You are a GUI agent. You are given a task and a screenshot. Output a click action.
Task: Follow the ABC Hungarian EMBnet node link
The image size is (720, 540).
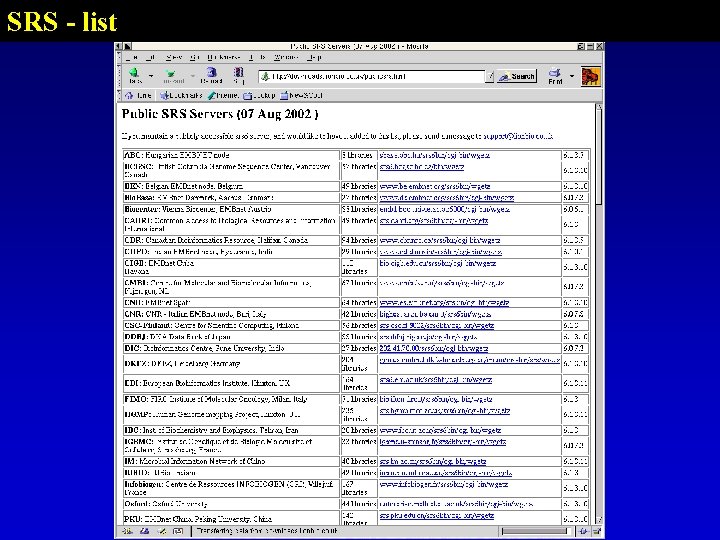tap(435, 155)
